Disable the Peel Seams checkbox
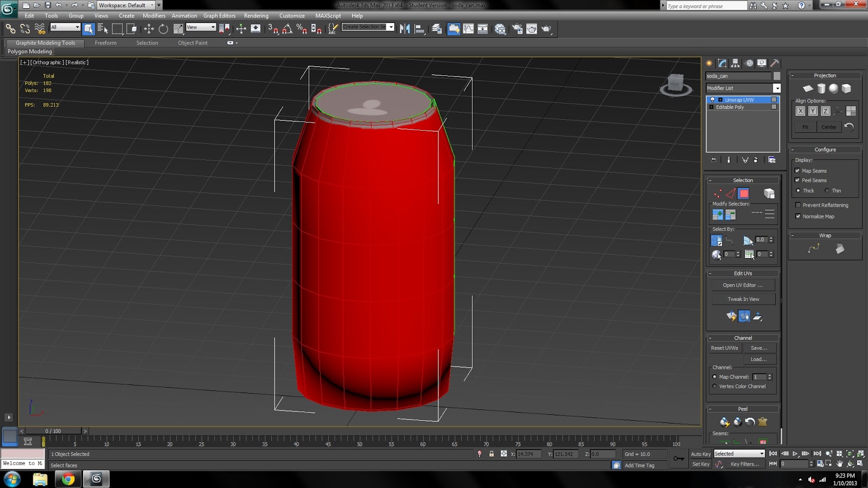Viewport: 868px width, 488px height. click(x=798, y=180)
